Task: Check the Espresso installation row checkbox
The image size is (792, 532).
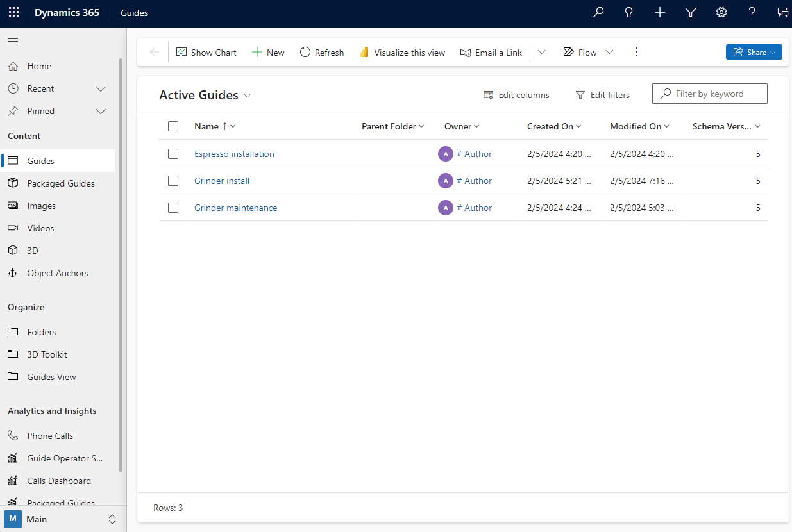Action: (x=173, y=154)
